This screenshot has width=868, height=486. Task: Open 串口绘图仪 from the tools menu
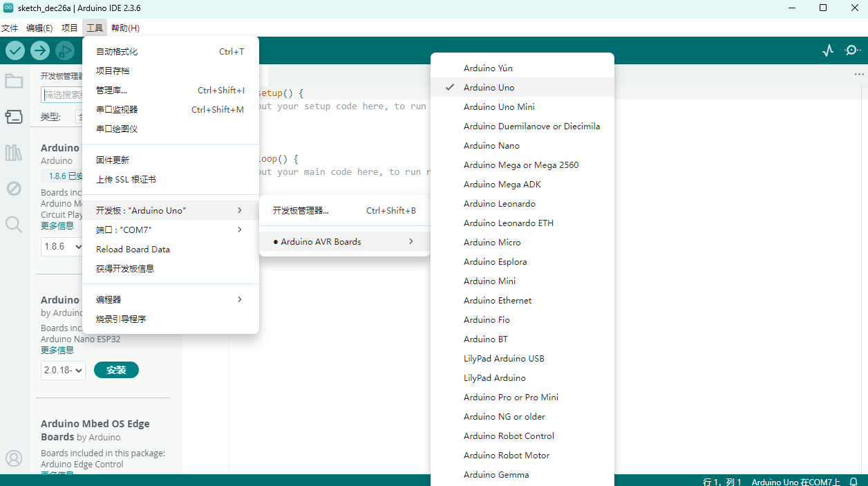170,129
